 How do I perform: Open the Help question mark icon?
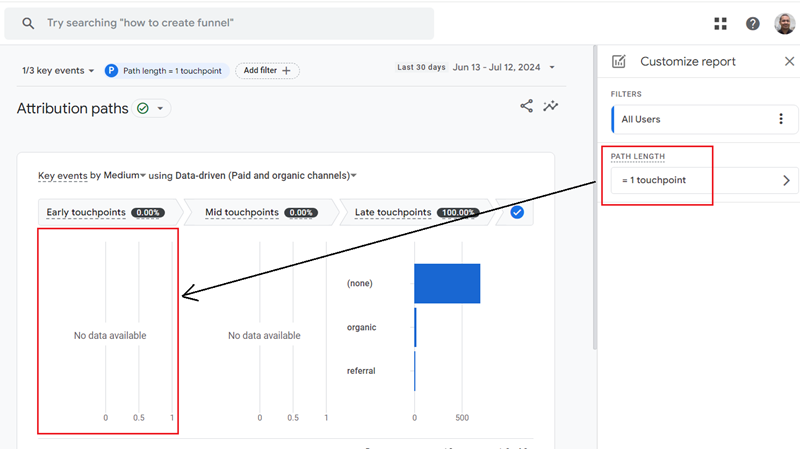pos(753,23)
